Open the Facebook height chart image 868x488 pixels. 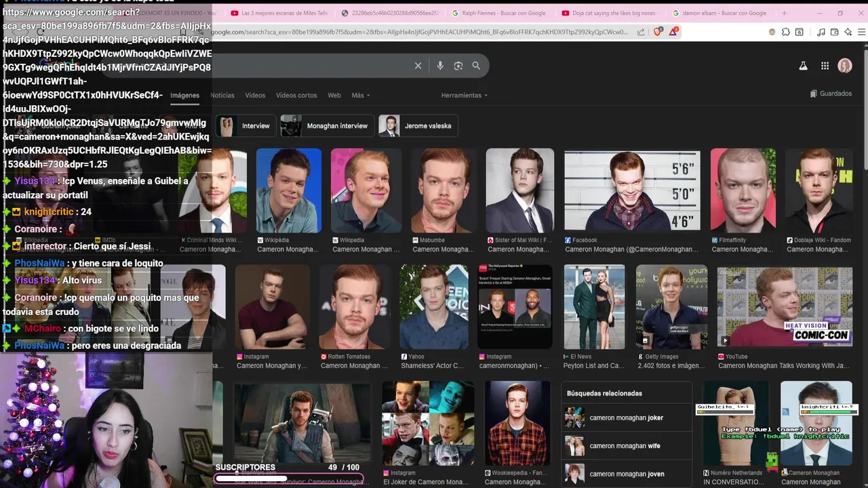coord(632,190)
